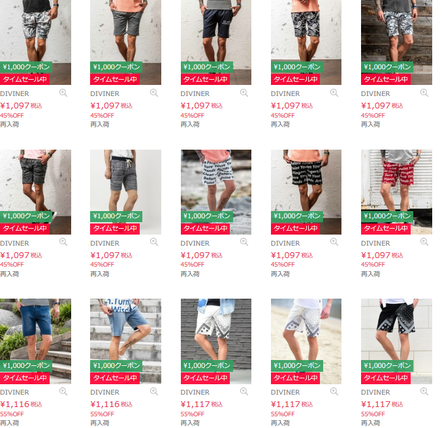Click magnifier under black bandana print shorts
This screenshot has width=442, height=428.
[x=424, y=391]
